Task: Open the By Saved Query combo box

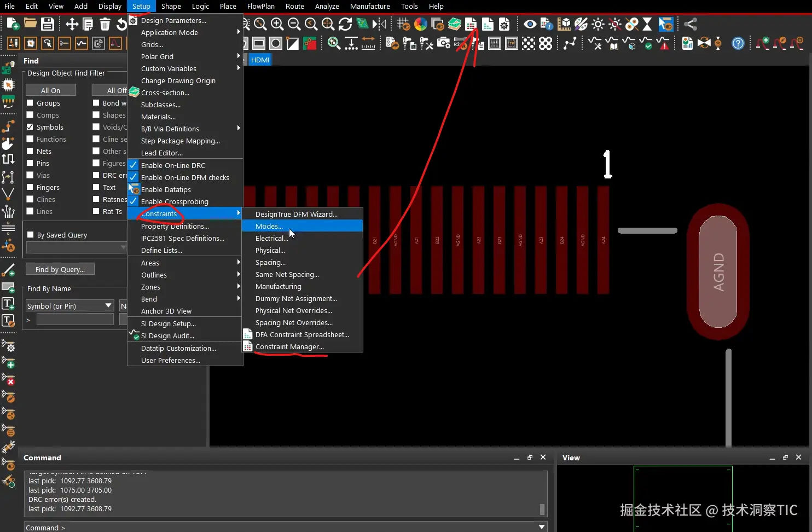Action: 77,247
